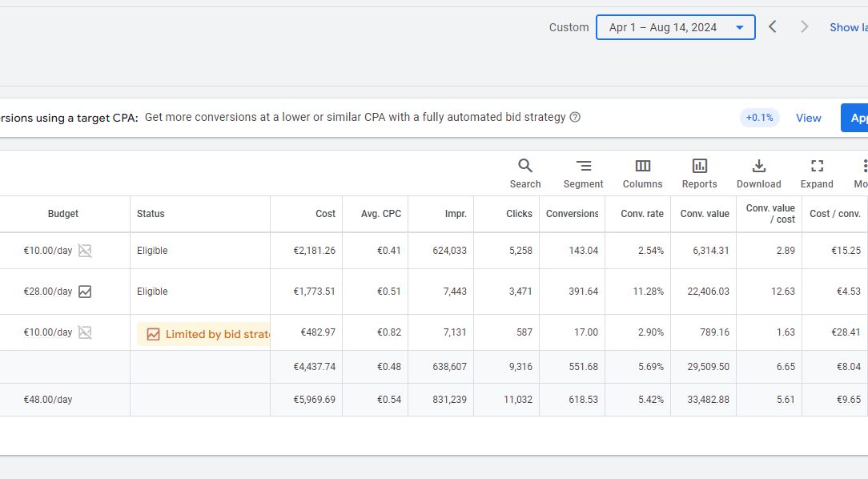Viewport: 868px width, 479px height.
Task: Sort by the Avg. CPC column header
Action: coord(381,214)
